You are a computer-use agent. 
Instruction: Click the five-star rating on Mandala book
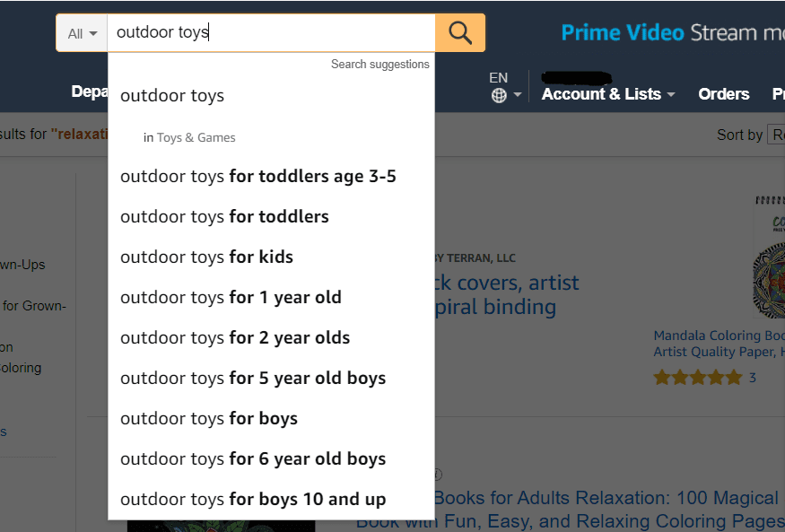tap(698, 378)
